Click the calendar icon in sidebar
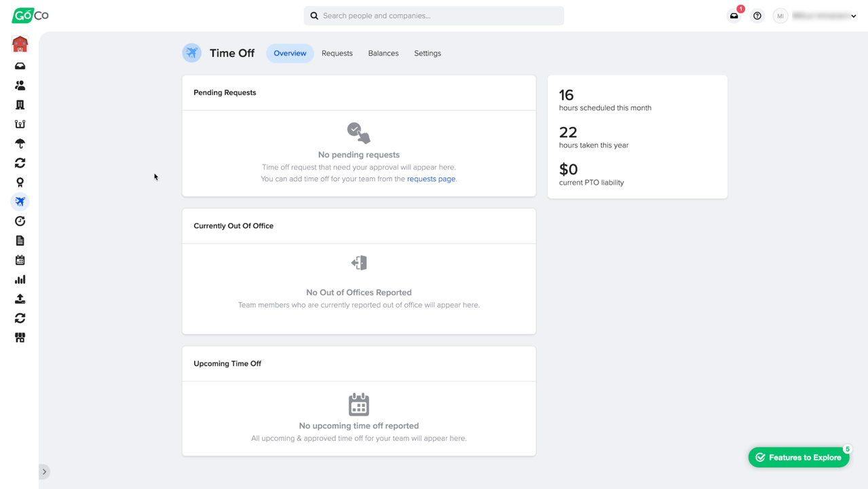This screenshot has height=489, width=868. coord(20,260)
